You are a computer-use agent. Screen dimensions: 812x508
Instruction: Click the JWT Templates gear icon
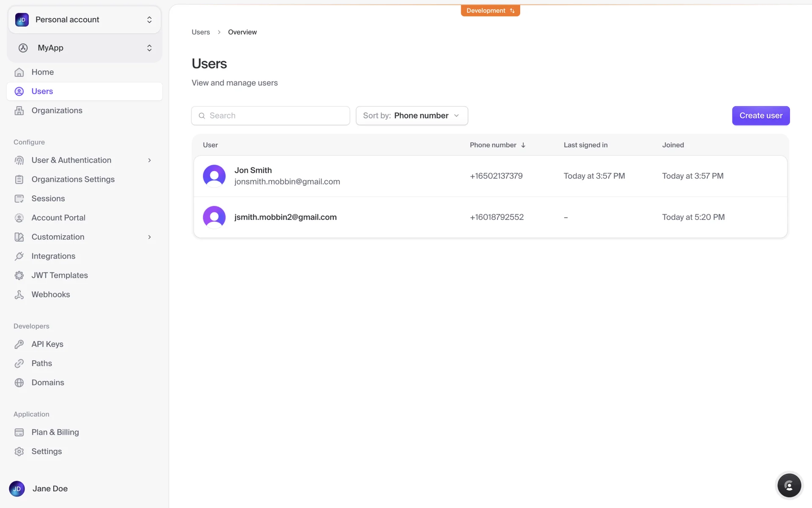(x=19, y=276)
